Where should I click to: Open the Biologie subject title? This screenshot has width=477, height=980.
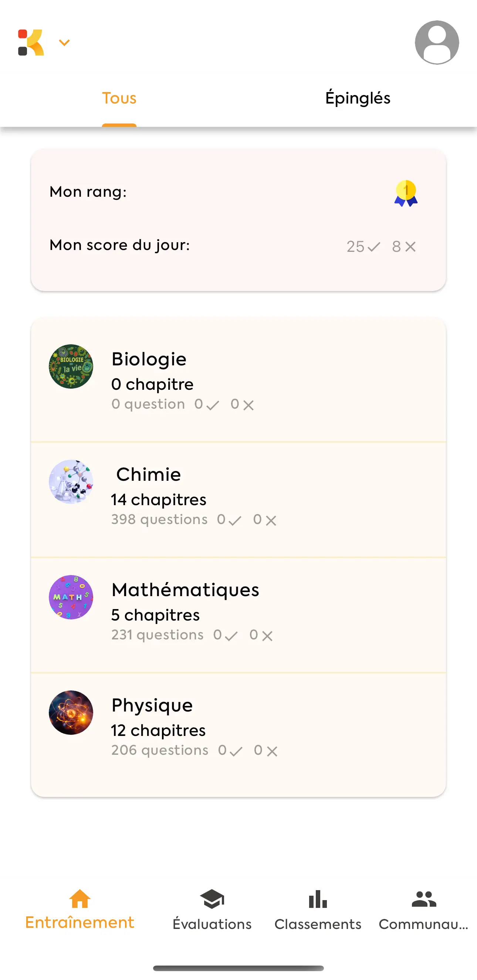pos(149,359)
